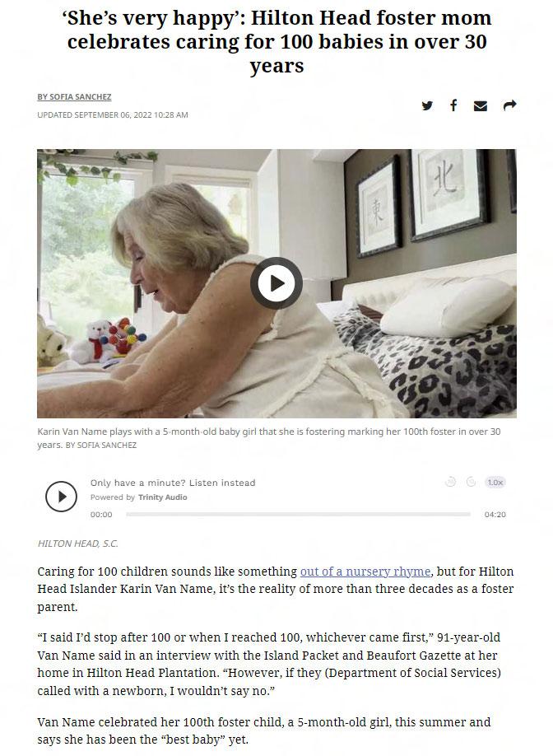Visit the Trinity Audio link
The height and width of the screenshot is (756, 553).
[162, 497]
